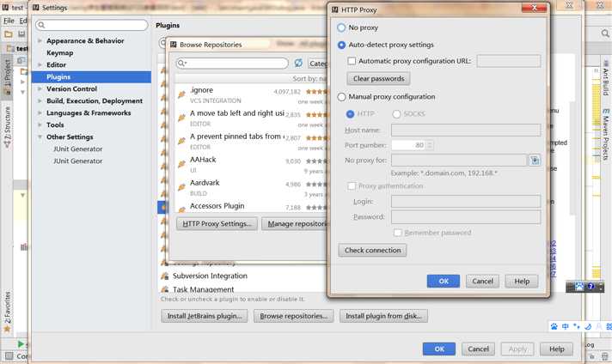Enable Automatic proxy configuration URL checkbox

coord(352,61)
